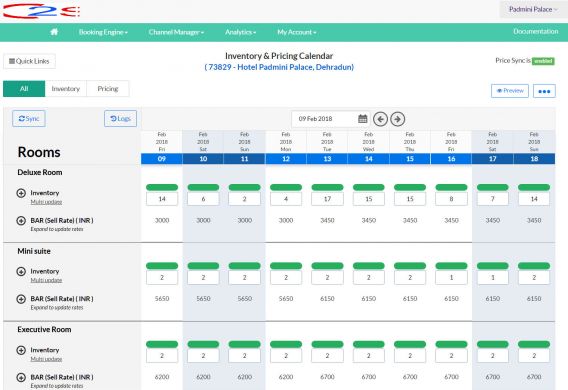Toggle Executive Room green status bar for day 09
568x390 pixels.
[x=162, y=344]
